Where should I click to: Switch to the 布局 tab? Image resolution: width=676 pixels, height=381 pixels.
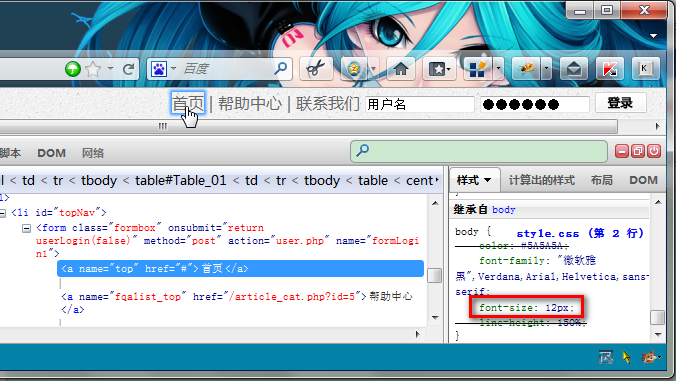pos(602,180)
